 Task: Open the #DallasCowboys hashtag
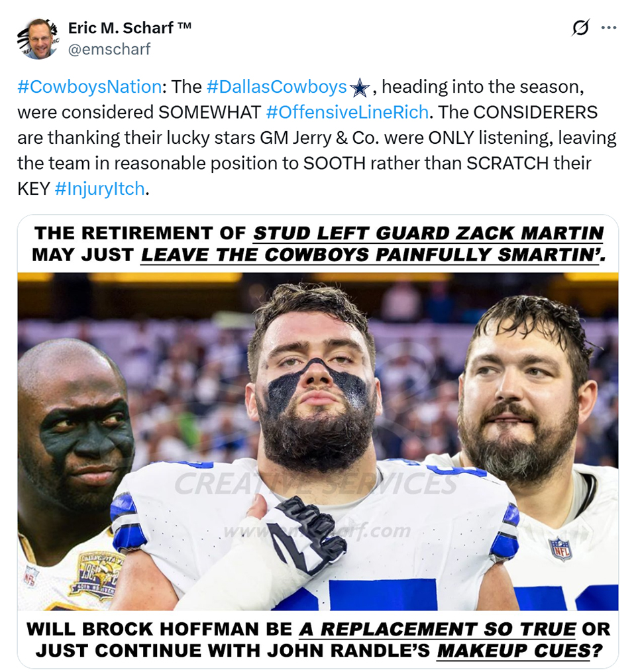tap(277, 87)
